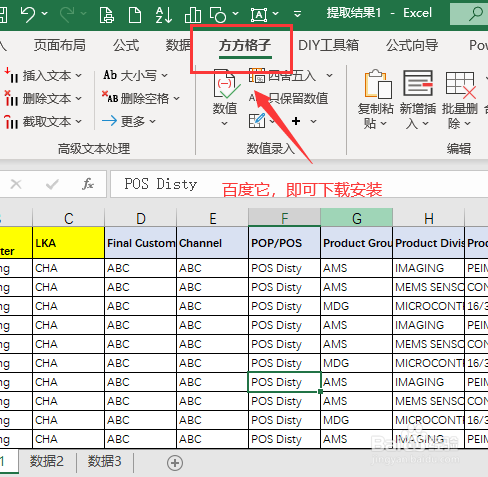Switch to the 方方格子 tab
Image resolution: width=488 pixels, height=477 pixels.
pos(245,46)
